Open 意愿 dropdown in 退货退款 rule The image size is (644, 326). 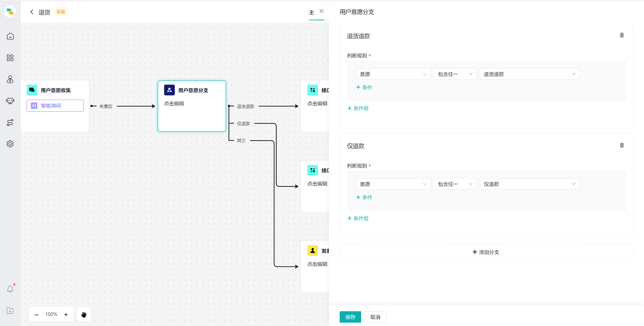(x=393, y=74)
